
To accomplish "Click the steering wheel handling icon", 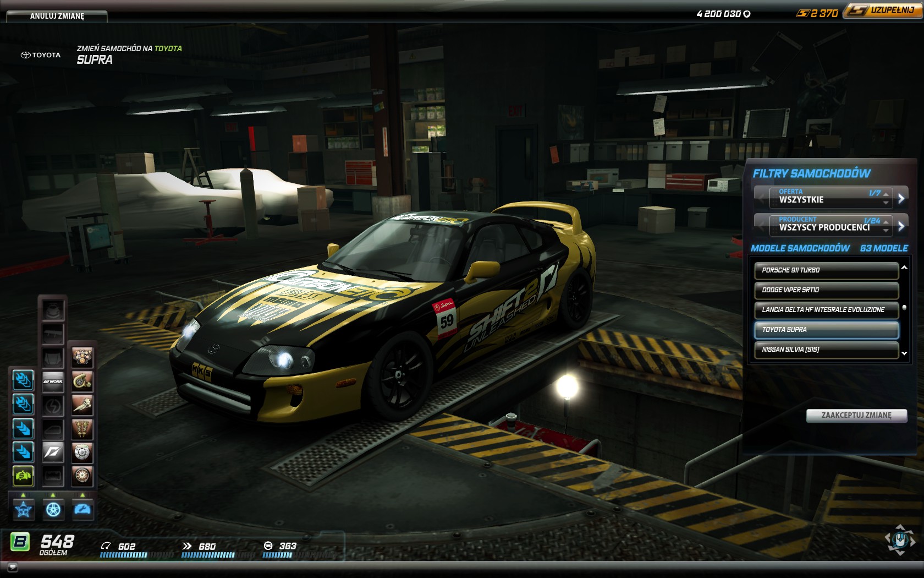I will (268, 546).
